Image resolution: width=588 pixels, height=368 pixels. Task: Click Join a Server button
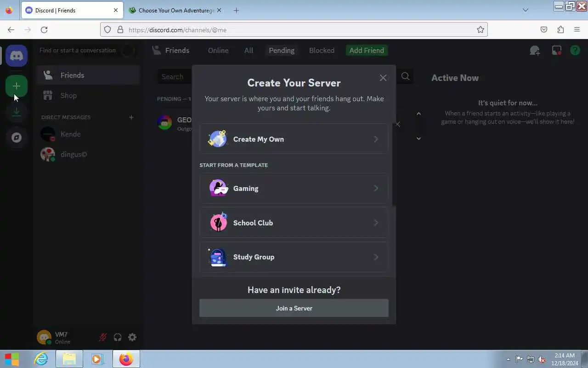point(294,308)
